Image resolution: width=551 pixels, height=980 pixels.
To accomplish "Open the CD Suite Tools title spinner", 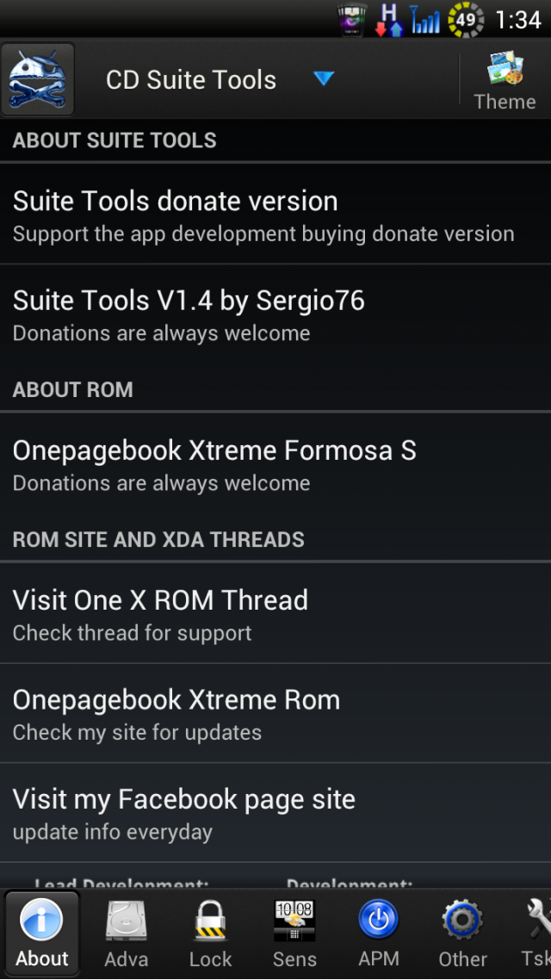I will [x=215, y=79].
